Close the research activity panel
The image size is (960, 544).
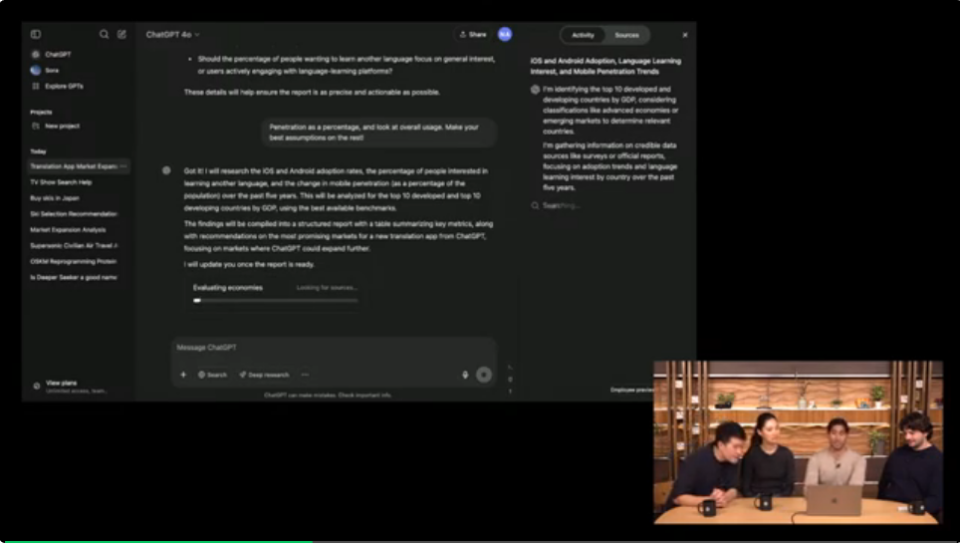685,35
